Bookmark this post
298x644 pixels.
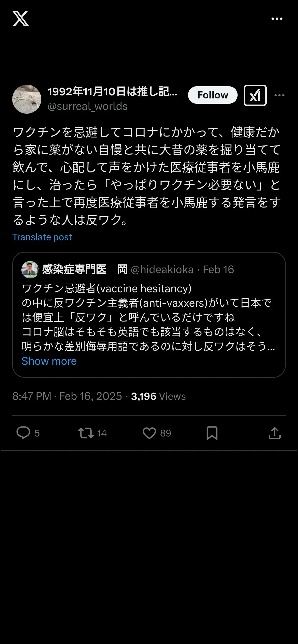(212, 433)
